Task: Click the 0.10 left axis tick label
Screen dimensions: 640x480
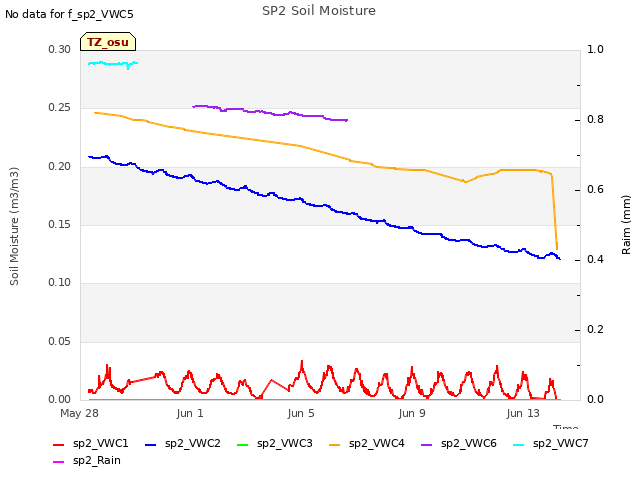Action: point(60,282)
